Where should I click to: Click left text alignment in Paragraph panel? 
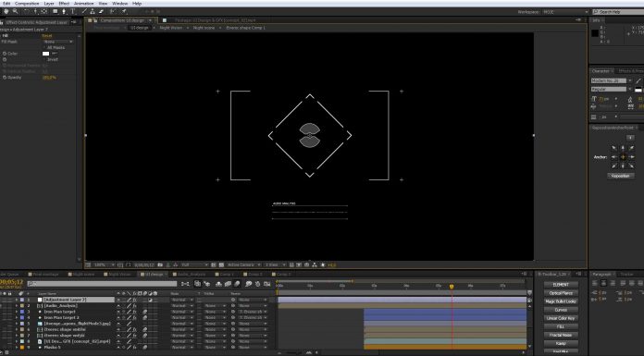[x=595, y=283]
